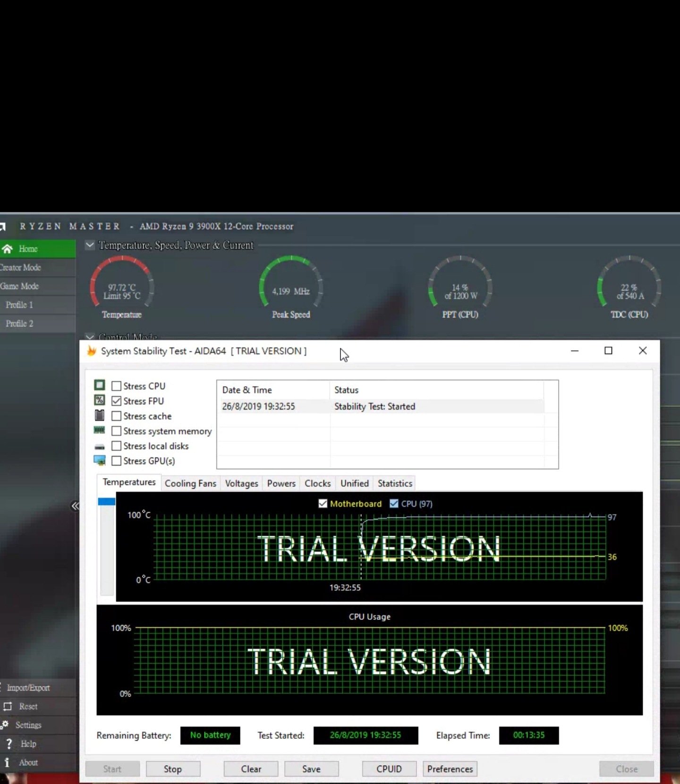Maximize the AIDA64 stability test window
The height and width of the screenshot is (784, 680).
click(x=608, y=351)
